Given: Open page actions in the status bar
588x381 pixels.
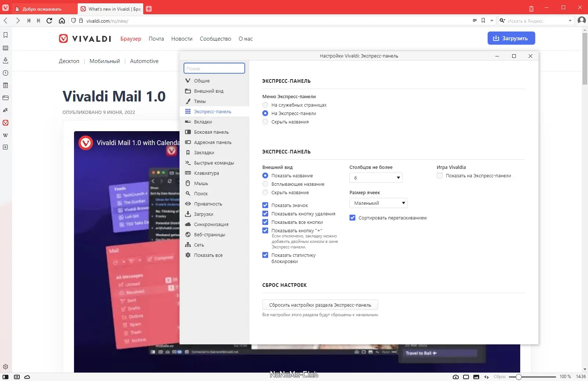Looking at the screenshot, I should [x=487, y=377].
